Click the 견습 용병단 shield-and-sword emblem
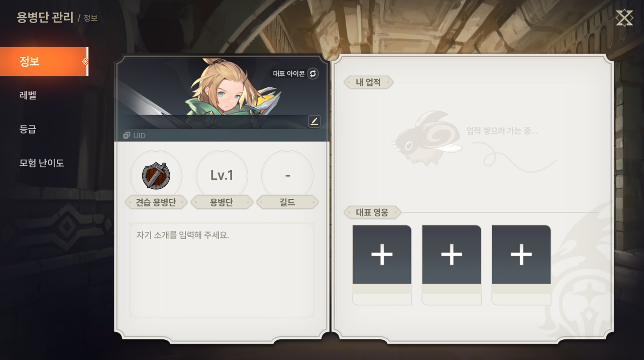This screenshot has width=644, height=360. (x=156, y=176)
